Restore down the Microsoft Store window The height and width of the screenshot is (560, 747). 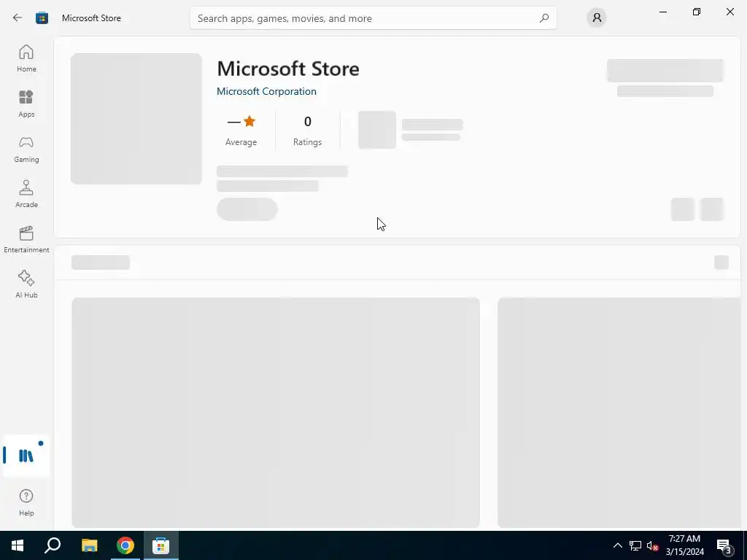(x=697, y=12)
